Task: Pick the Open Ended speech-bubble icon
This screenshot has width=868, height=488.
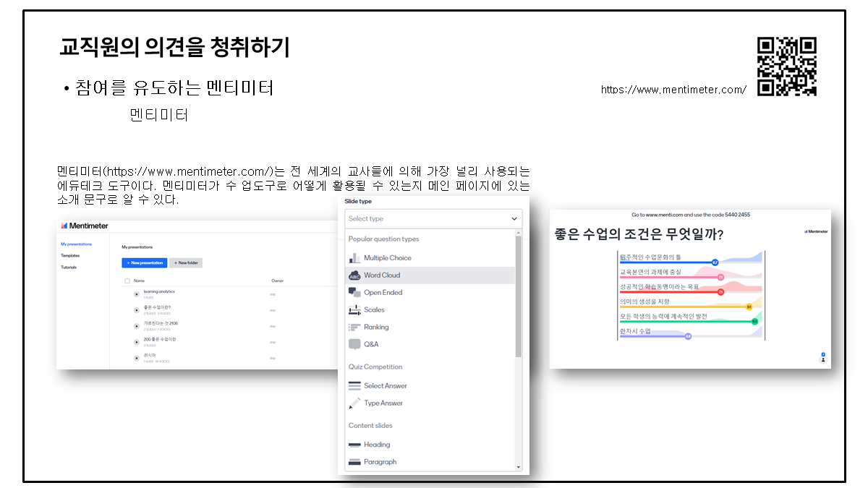Action: 354,293
